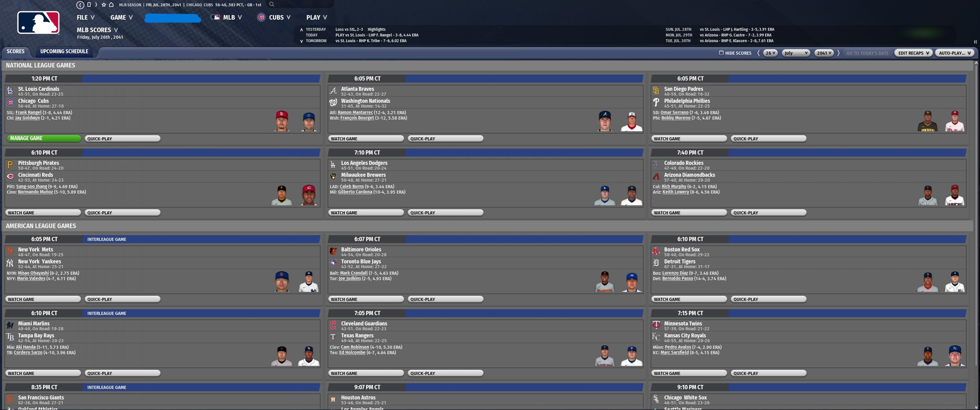This screenshot has height=410, width=980.
Task: Open the month dropdown showing July
Action: tap(796, 53)
